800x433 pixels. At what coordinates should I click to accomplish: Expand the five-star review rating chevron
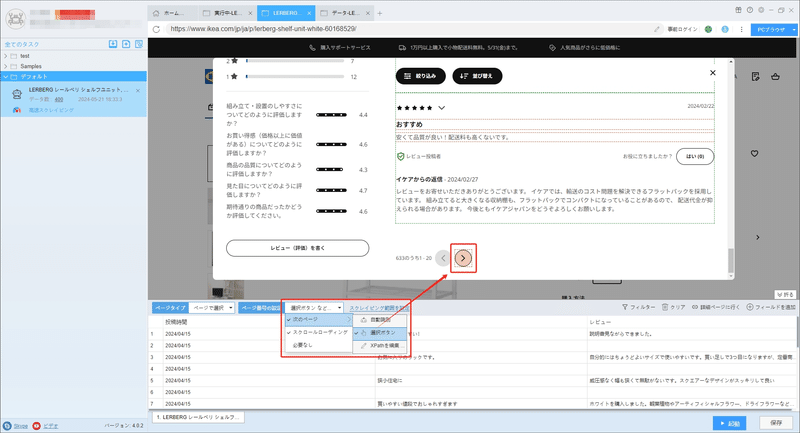tap(441, 108)
